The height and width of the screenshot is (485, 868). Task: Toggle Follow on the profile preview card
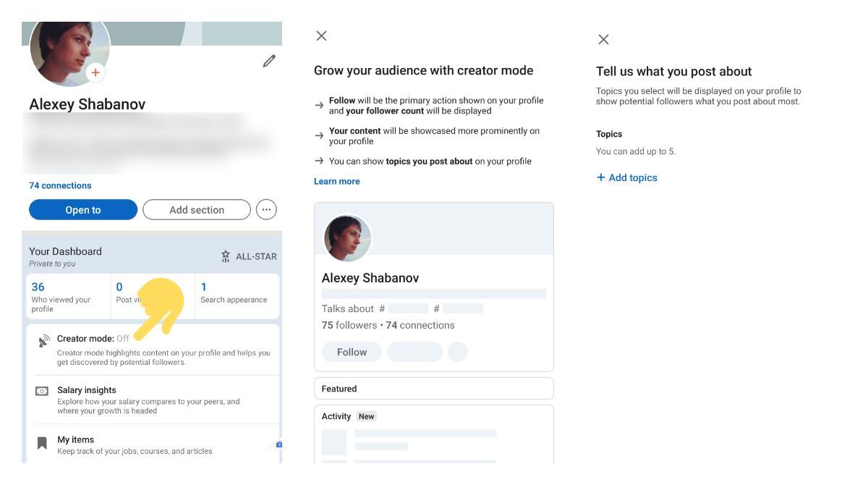pyautogui.click(x=352, y=351)
